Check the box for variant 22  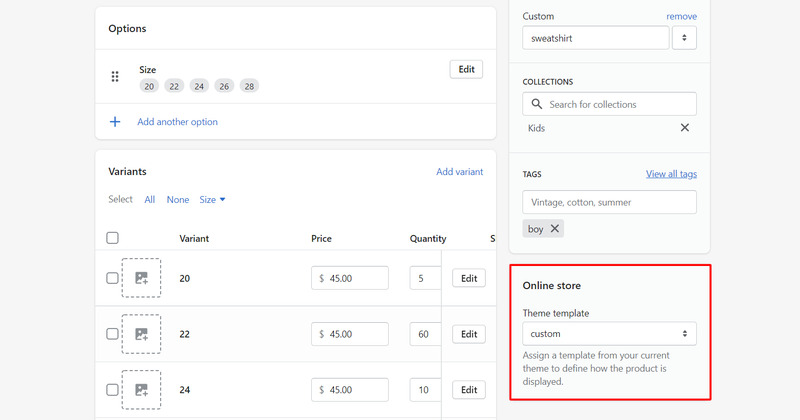[112, 334]
